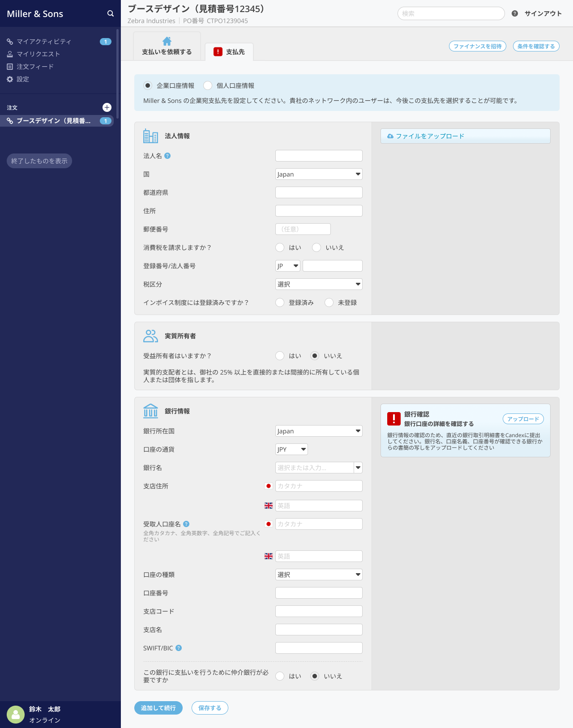Viewport: 573px width, 728px height.
Task: Click the UK flag beside 受取人口座名 英語 field
Action: click(269, 556)
